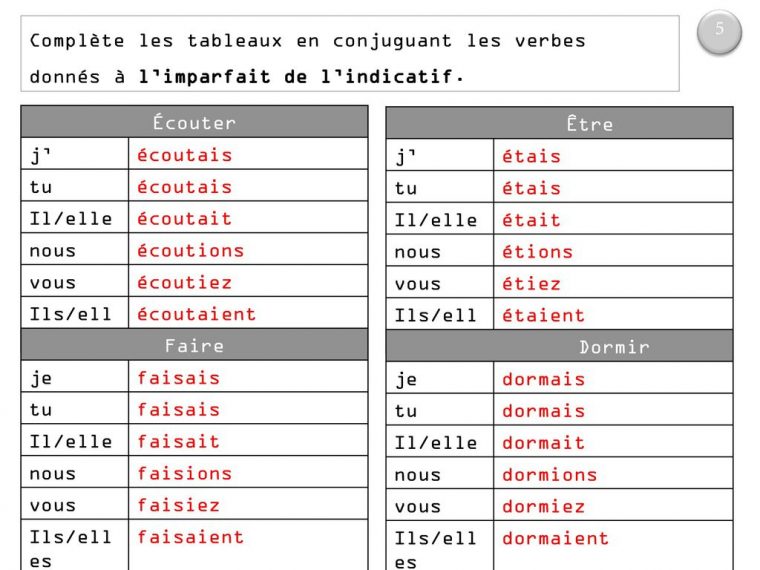Click the red word étions

(537, 252)
